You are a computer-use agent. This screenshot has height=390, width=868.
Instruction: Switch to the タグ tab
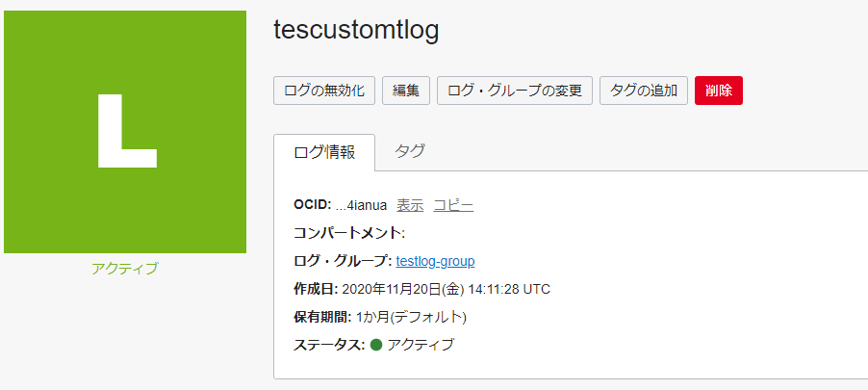(x=410, y=151)
